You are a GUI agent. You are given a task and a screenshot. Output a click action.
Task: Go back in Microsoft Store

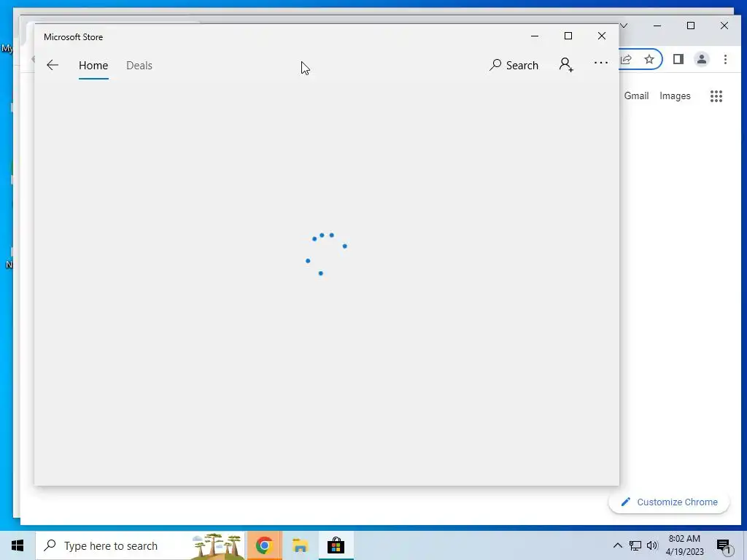(x=53, y=65)
